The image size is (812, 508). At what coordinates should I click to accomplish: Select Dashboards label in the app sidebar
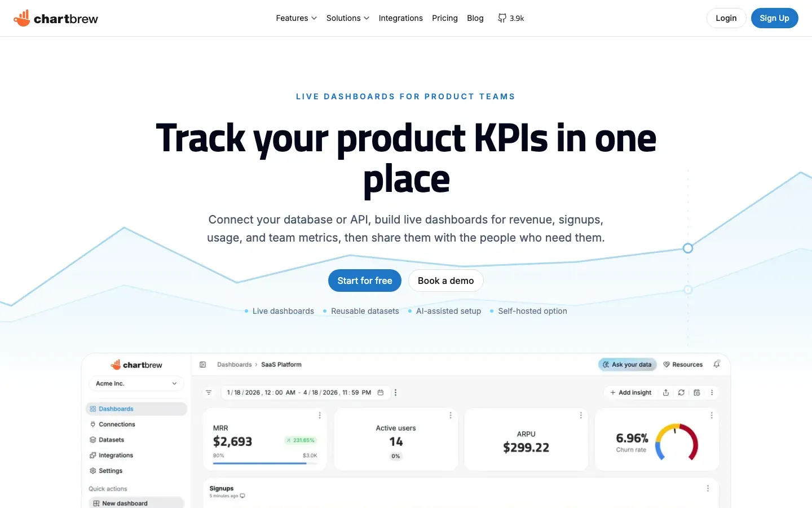pyautogui.click(x=116, y=409)
